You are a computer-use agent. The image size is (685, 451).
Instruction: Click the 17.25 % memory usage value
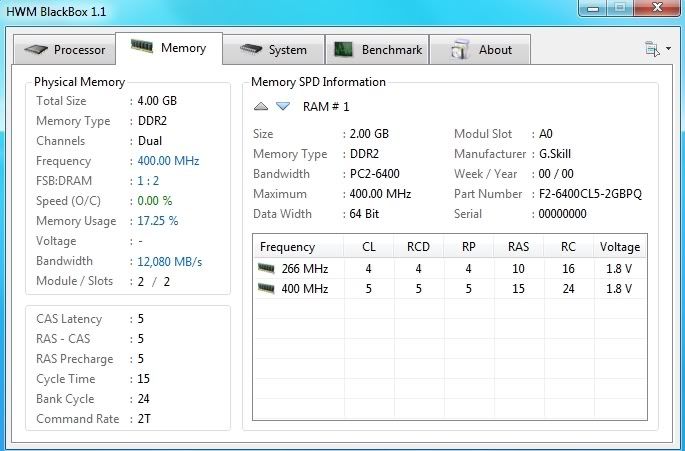tap(158, 221)
